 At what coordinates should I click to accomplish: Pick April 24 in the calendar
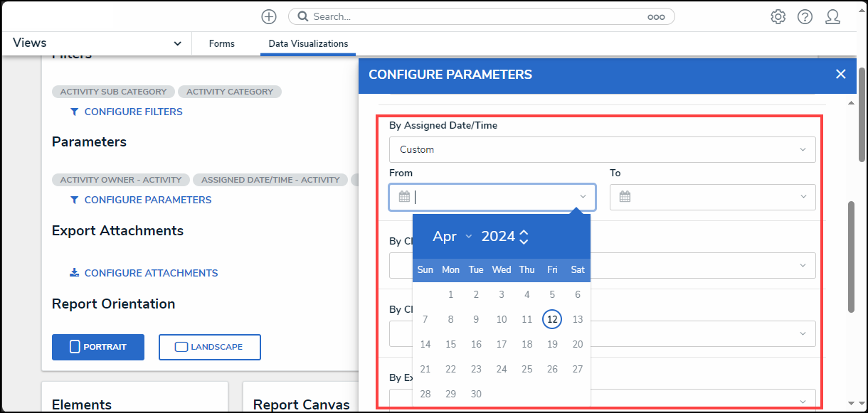coord(502,370)
